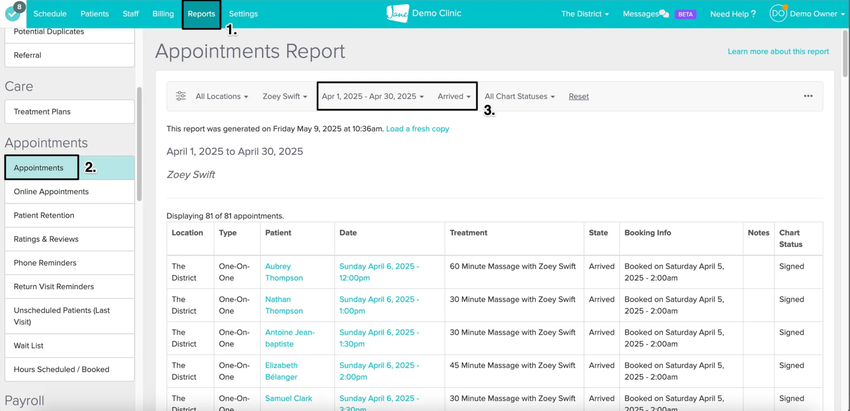Open patient Aubrey Thompson link
This screenshot has width=850, height=411.
click(284, 272)
